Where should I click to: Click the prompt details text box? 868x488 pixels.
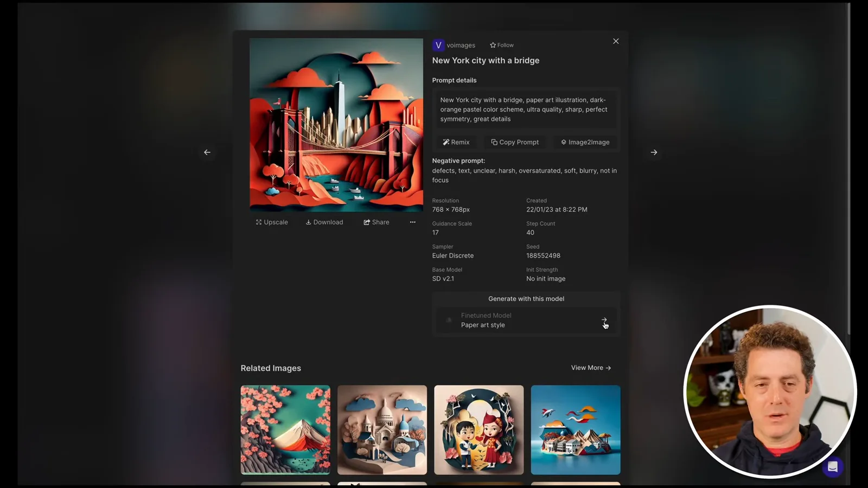click(526, 110)
